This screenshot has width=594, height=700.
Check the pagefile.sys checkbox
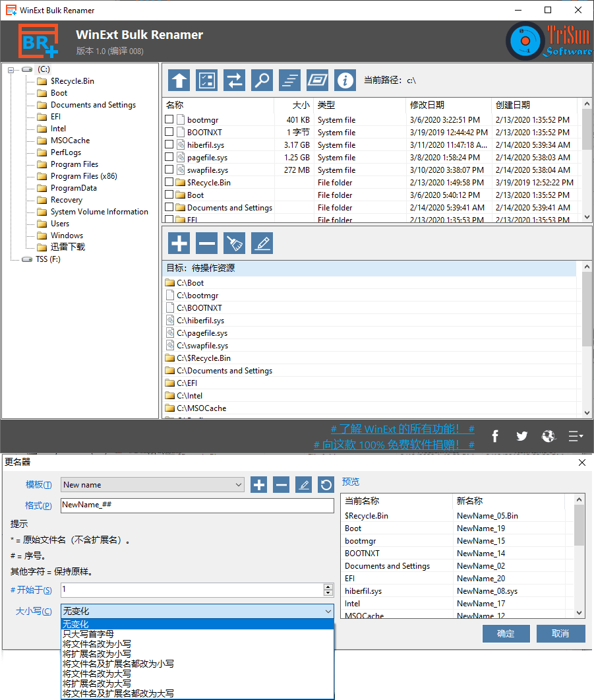pyautogui.click(x=169, y=157)
